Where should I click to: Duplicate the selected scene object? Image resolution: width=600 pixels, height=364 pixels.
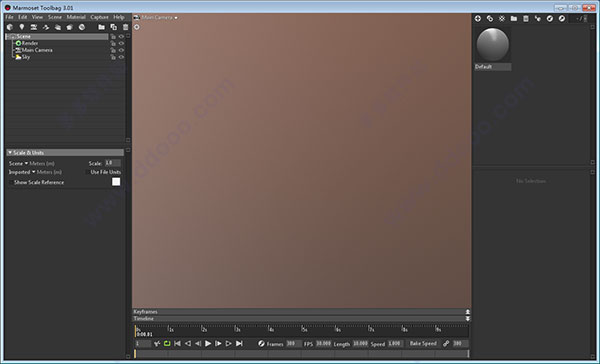113,27
